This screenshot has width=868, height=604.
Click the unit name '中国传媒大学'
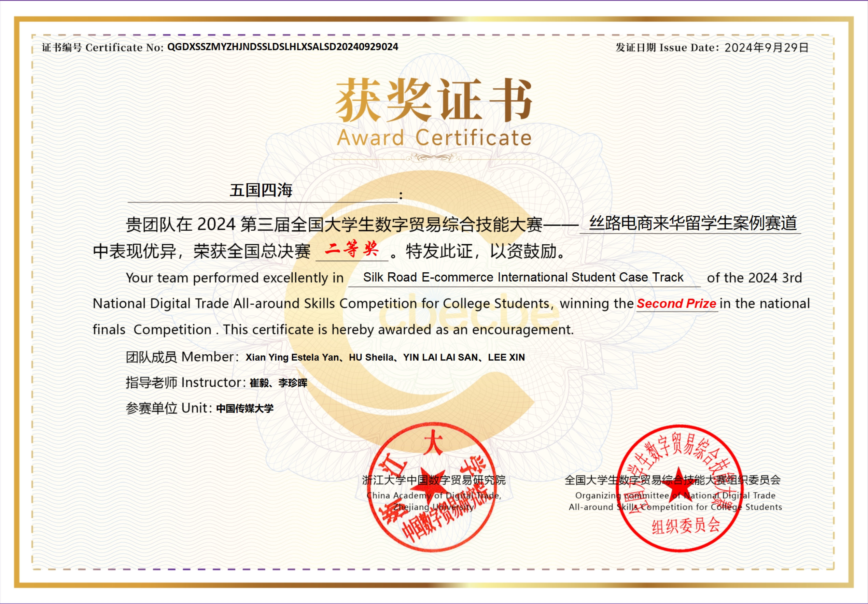tap(245, 408)
